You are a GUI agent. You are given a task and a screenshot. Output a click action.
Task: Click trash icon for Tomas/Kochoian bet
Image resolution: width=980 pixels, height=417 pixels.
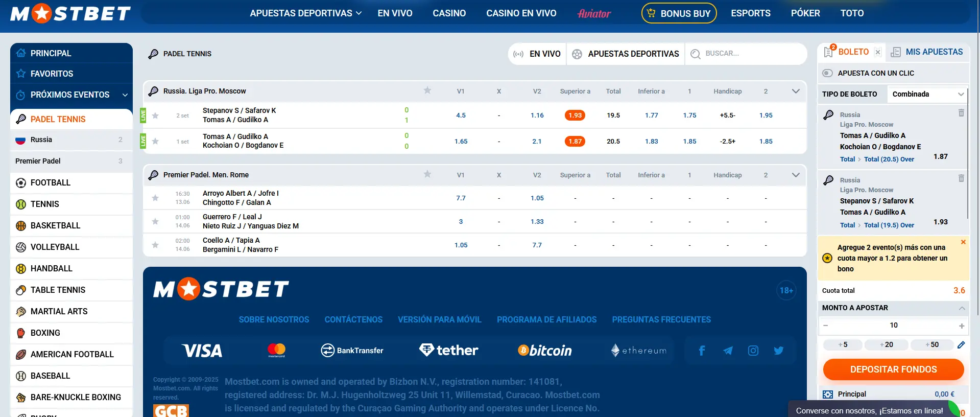point(961,113)
